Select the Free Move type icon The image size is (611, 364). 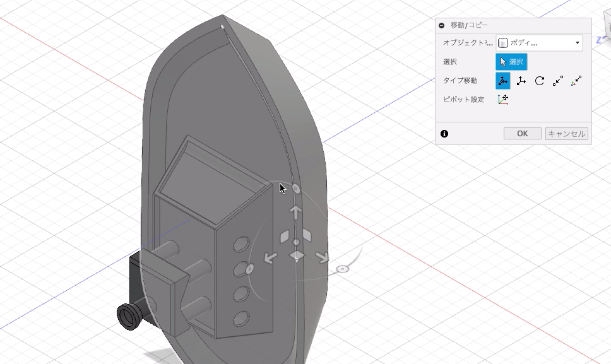tap(502, 81)
